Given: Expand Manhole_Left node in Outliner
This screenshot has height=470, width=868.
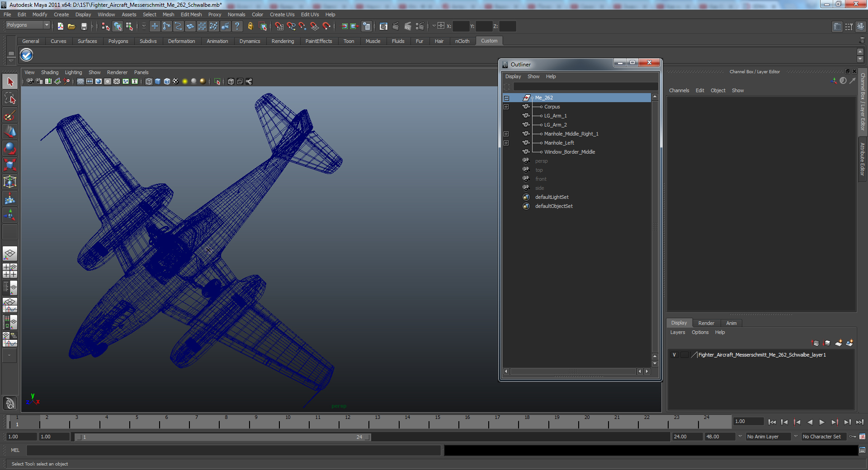Looking at the screenshot, I should 506,143.
